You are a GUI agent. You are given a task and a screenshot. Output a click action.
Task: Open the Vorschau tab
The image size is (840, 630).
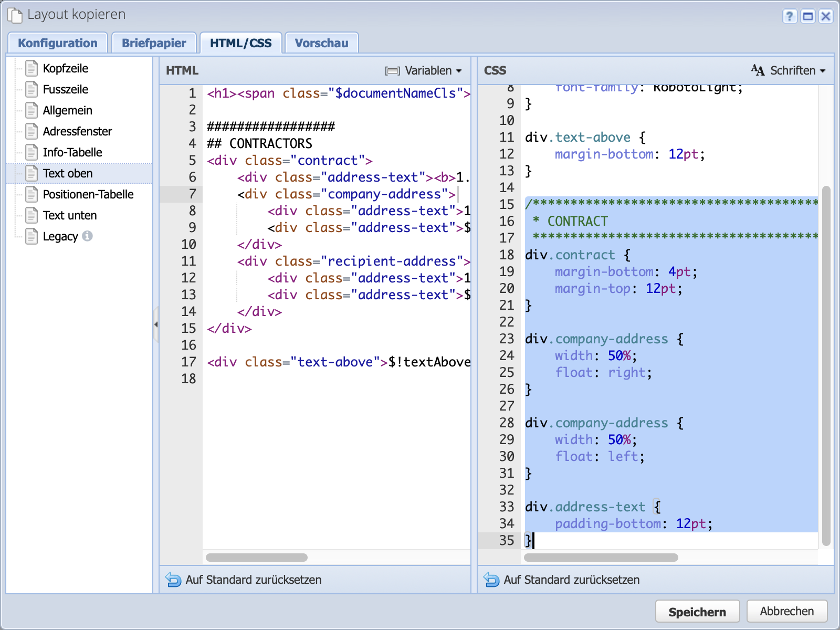(x=321, y=43)
